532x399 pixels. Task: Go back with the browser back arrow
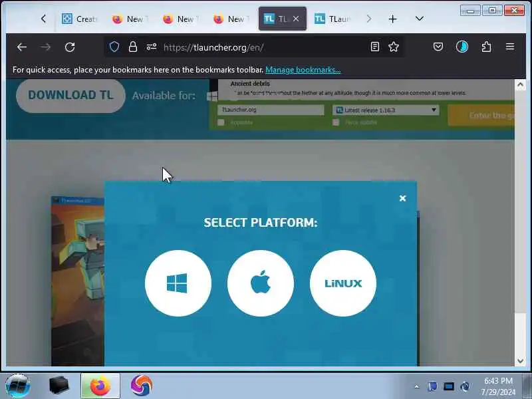(x=22, y=47)
